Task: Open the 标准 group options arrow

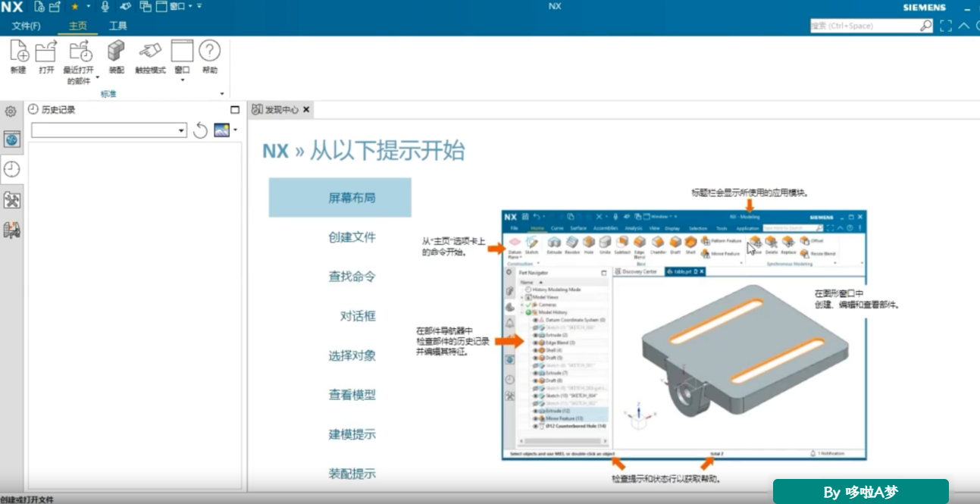Action: coord(222,94)
